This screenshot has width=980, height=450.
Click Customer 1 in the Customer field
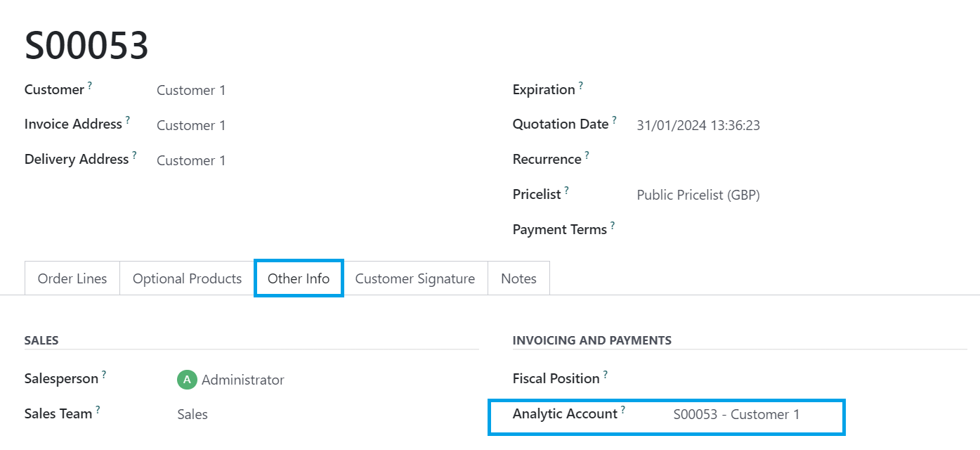(x=191, y=90)
